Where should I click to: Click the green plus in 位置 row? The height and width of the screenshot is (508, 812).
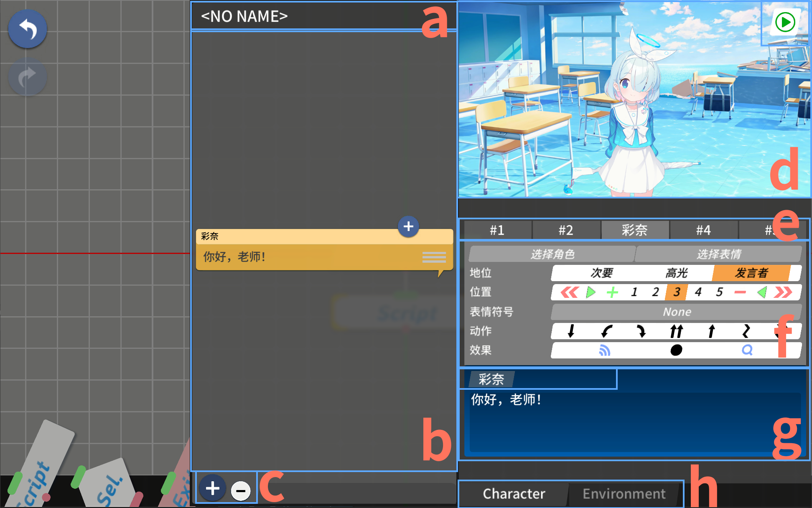pos(612,292)
